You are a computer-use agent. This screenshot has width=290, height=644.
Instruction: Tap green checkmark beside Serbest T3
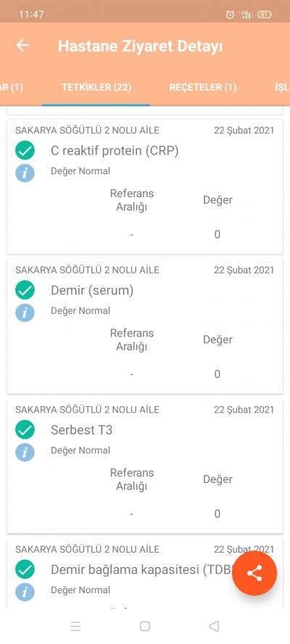(x=25, y=430)
